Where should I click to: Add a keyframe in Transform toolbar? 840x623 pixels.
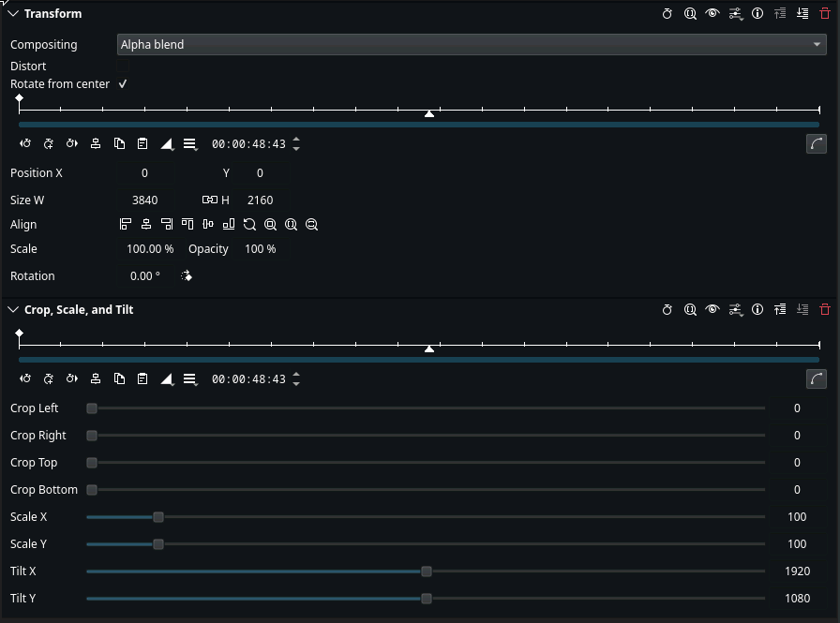coord(49,143)
